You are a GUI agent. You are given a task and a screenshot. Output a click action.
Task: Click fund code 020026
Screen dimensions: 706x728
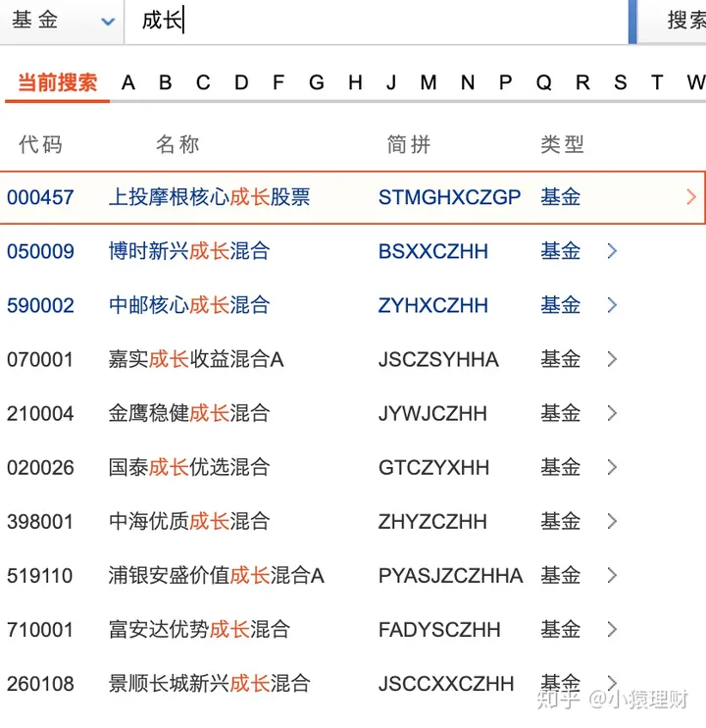click(x=40, y=468)
